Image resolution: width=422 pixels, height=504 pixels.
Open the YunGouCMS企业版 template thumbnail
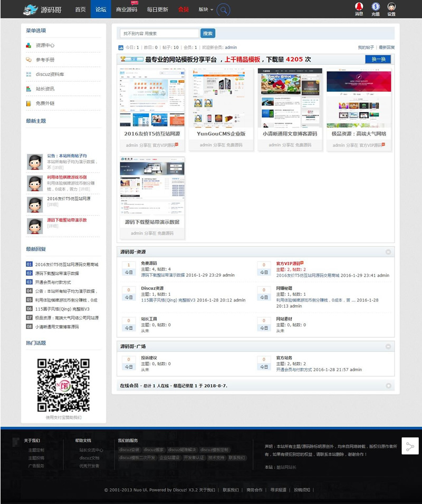click(x=221, y=98)
